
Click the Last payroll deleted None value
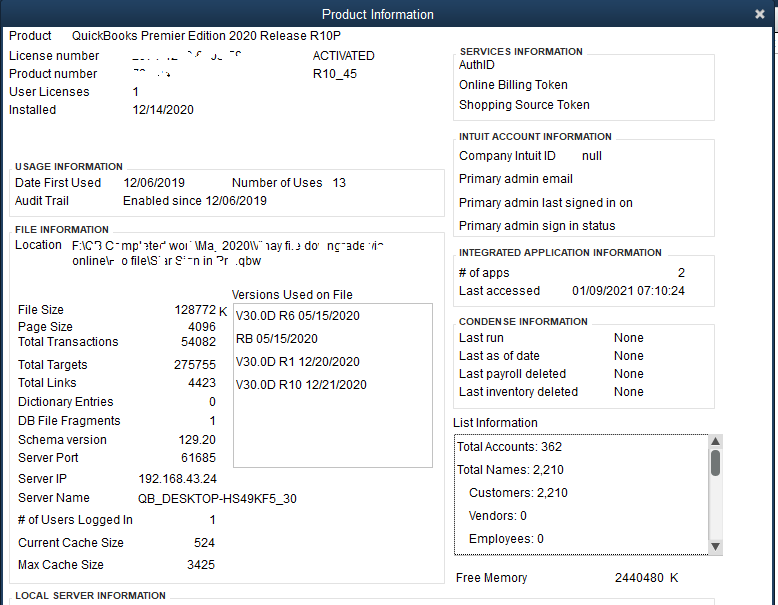[x=629, y=374]
